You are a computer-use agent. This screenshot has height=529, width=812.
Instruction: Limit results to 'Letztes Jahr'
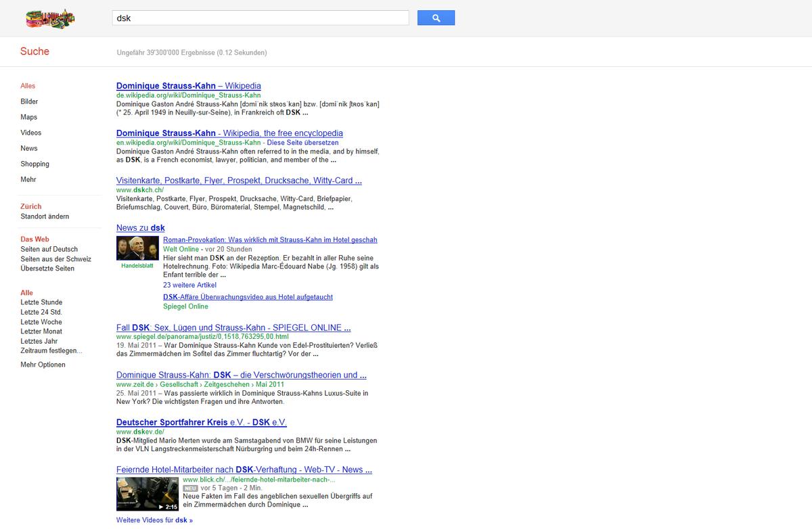[39, 342]
